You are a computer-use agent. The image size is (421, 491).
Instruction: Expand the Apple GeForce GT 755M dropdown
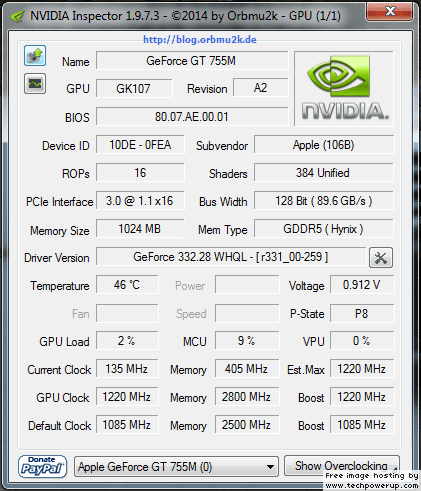176,467
